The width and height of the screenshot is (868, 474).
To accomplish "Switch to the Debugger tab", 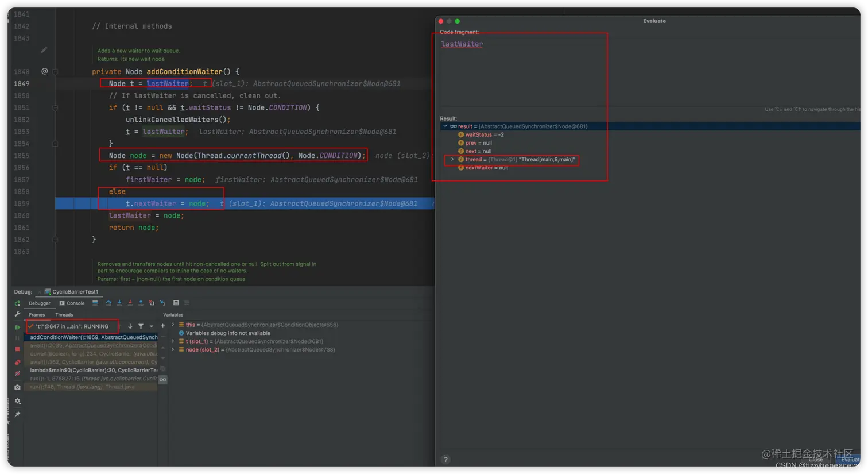I will tap(40, 303).
